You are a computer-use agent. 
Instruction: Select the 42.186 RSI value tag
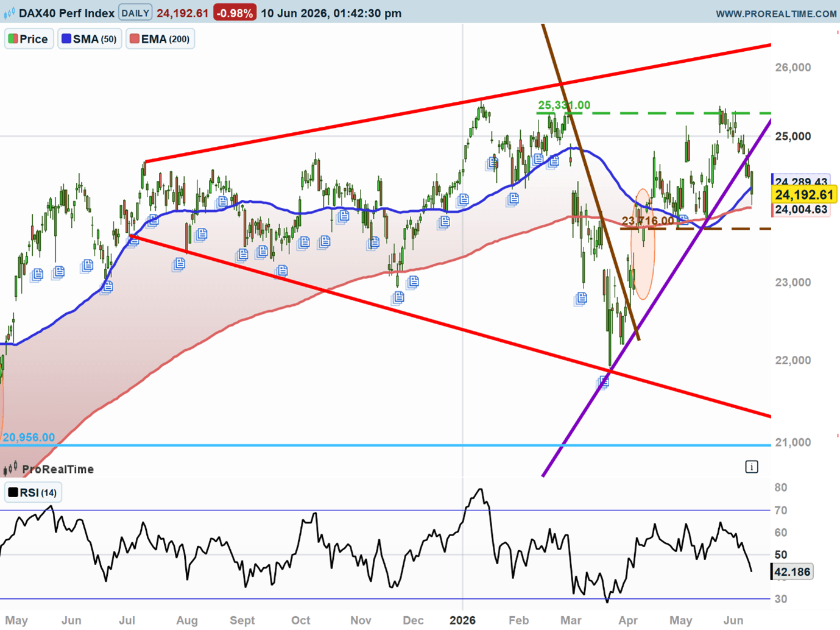(792, 572)
